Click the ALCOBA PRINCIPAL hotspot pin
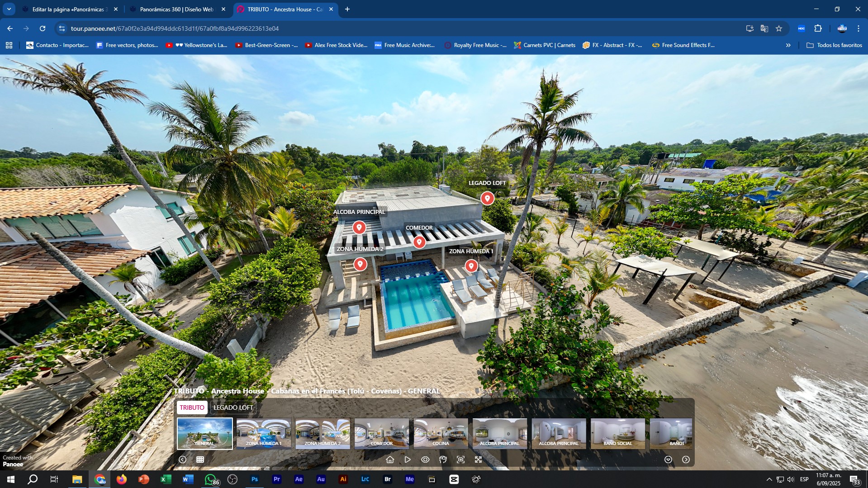 pyautogui.click(x=359, y=227)
